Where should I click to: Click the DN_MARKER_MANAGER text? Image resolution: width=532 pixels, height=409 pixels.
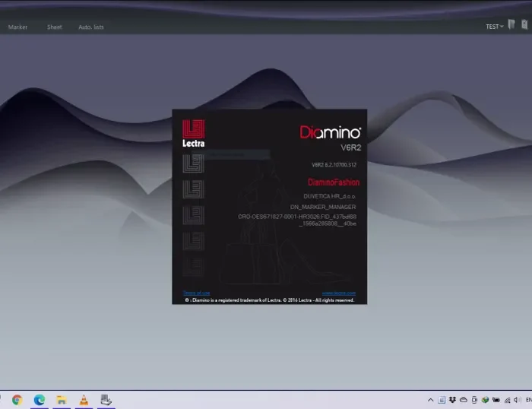click(x=323, y=207)
